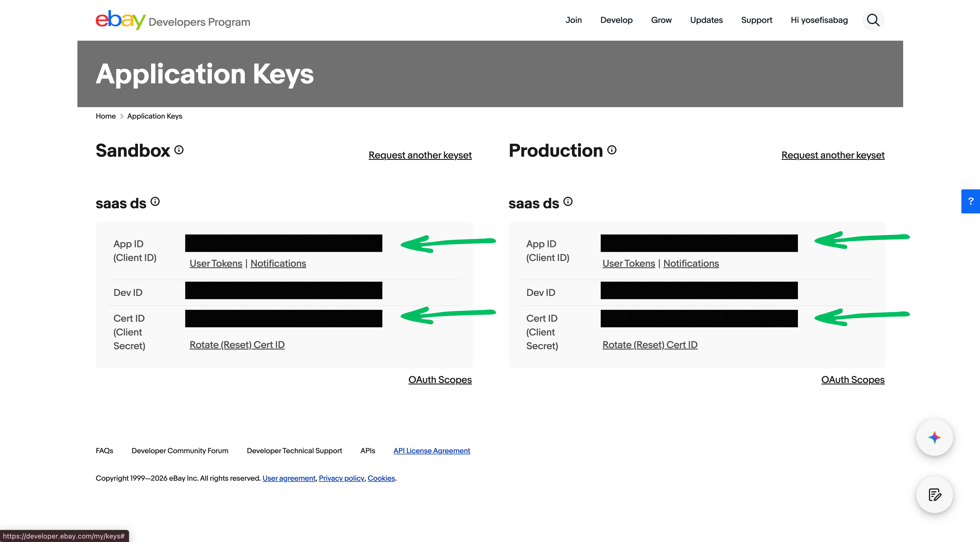The width and height of the screenshot is (980, 542).
Task: Open the API License Agreement link
Action: click(432, 450)
